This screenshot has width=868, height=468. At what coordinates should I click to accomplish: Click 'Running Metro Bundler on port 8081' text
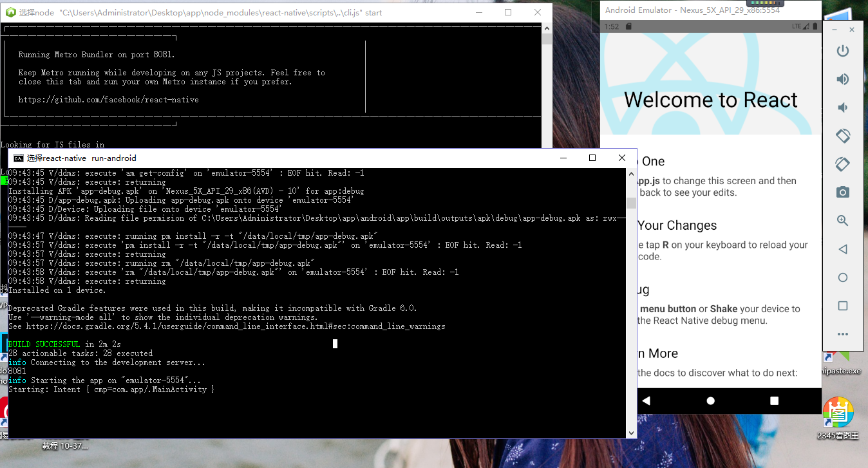97,55
